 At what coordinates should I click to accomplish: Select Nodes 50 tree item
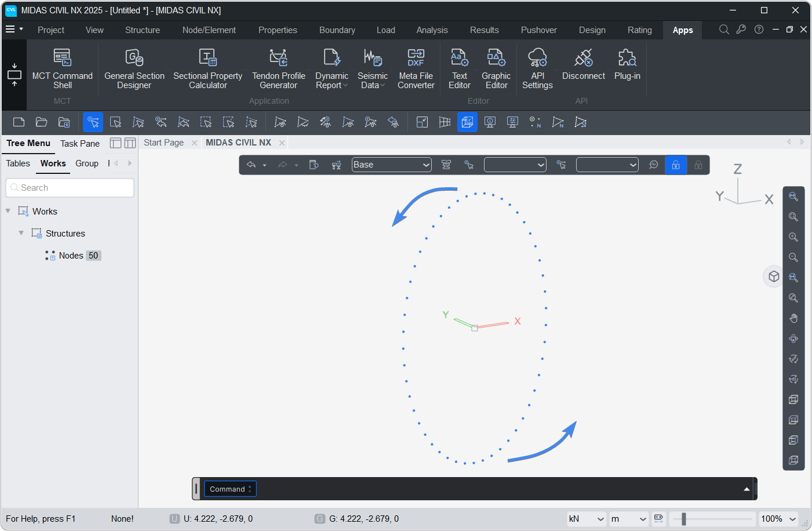click(x=73, y=256)
